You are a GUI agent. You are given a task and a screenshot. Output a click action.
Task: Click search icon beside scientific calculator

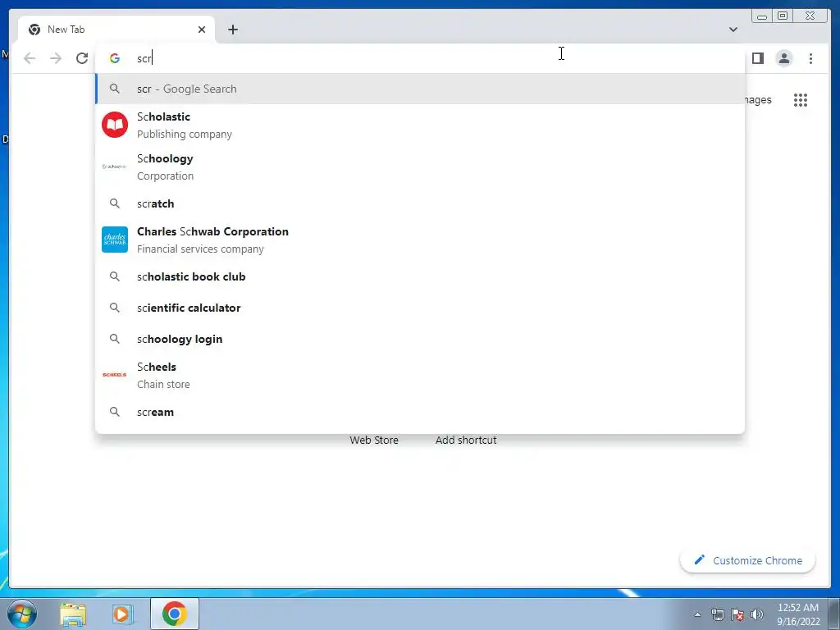pos(115,308)
